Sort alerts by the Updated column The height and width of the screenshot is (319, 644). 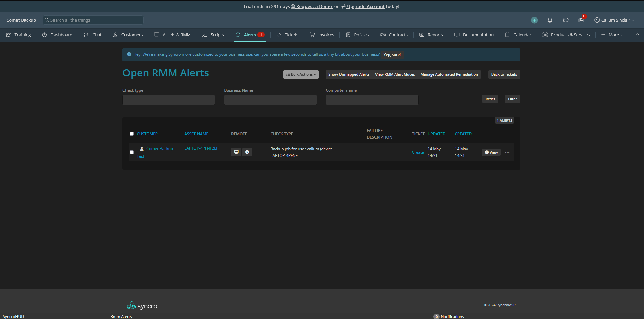pyautogui.click(x=436, y=134)
